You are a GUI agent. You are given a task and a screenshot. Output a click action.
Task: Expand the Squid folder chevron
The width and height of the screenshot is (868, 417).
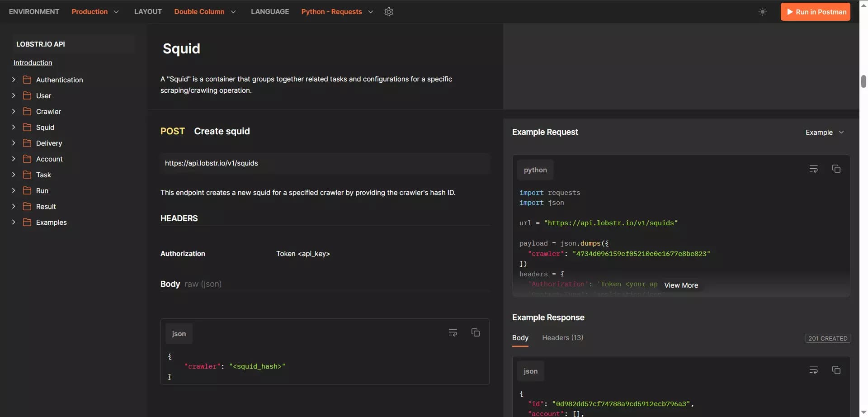[14, 127]
